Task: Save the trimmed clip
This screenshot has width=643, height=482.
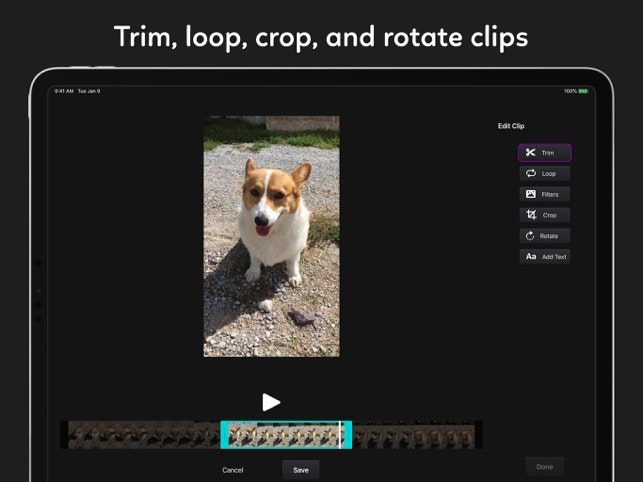Action: [300, 469]
